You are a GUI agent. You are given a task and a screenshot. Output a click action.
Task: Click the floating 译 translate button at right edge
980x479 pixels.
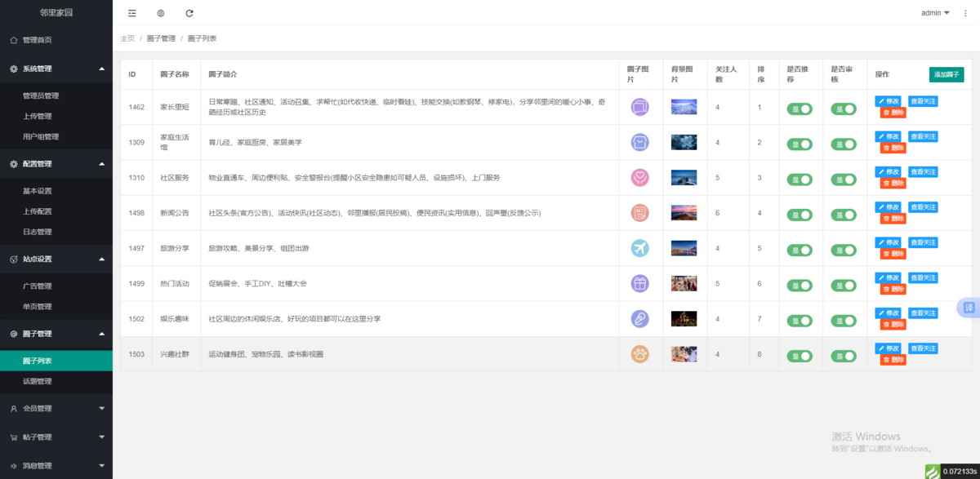tap(969, 308)
